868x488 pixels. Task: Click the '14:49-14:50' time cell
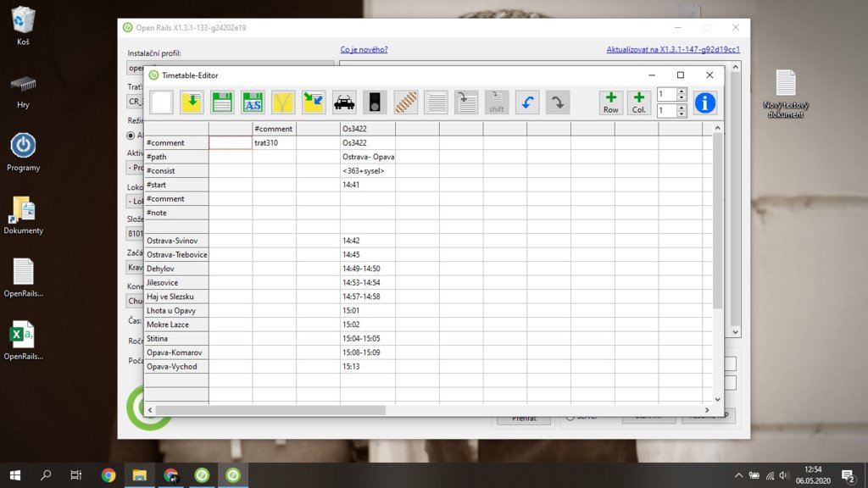pos(368,269)
